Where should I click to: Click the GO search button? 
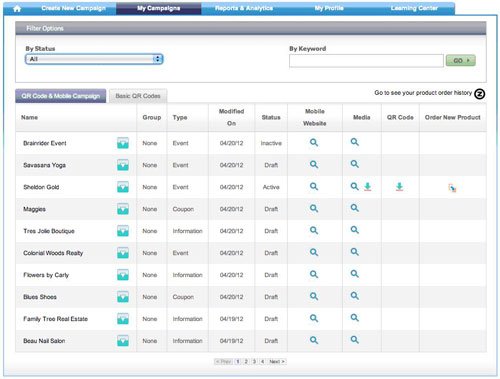pos(461,60)
